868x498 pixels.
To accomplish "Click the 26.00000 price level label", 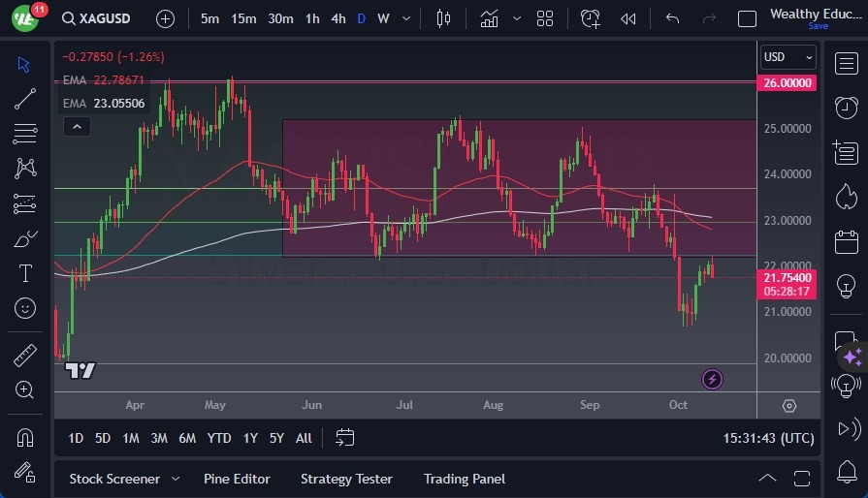I will 787,83.
